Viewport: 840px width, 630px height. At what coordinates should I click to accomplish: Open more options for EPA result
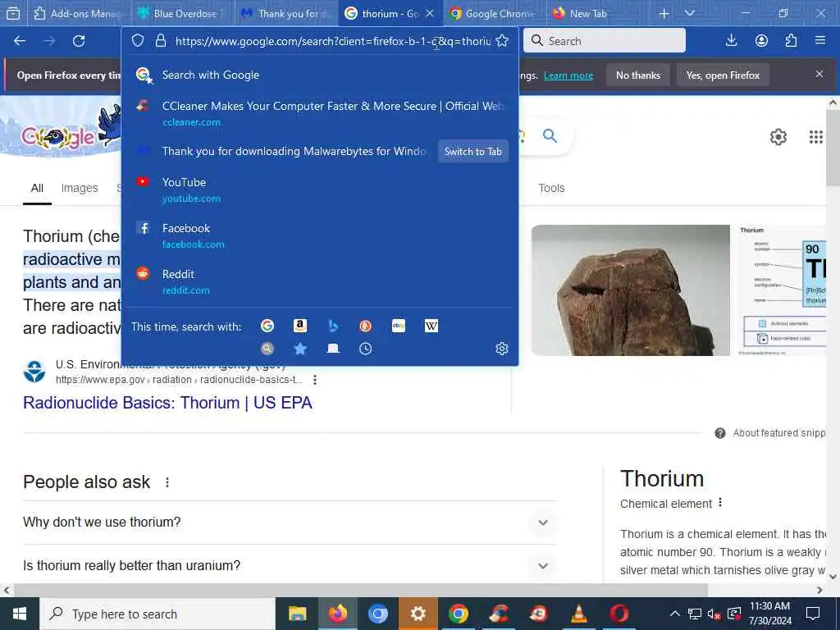coord(315,380)
